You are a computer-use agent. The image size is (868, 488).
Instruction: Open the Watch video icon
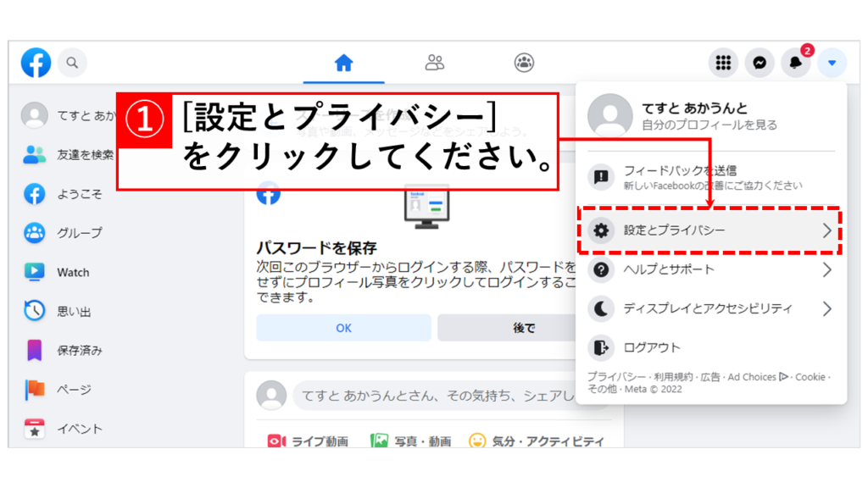pyautogui.click(x=34, y=272)
